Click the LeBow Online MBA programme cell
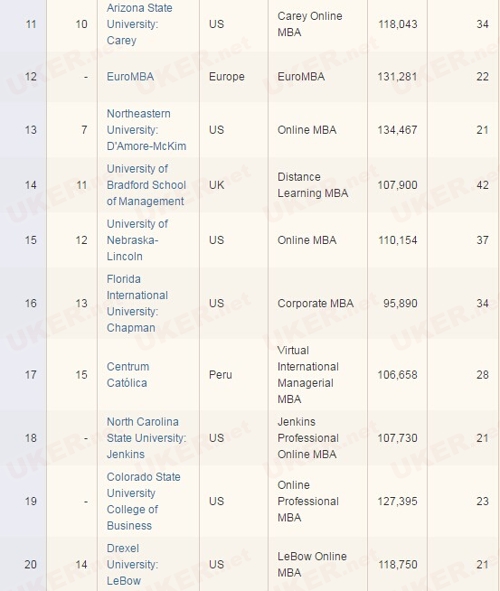The image size is (500, 591). click(312, 564)
